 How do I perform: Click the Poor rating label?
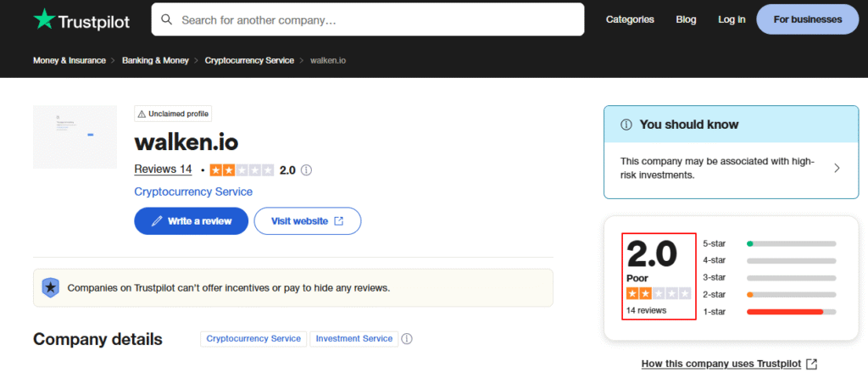[x=637, y=278]
